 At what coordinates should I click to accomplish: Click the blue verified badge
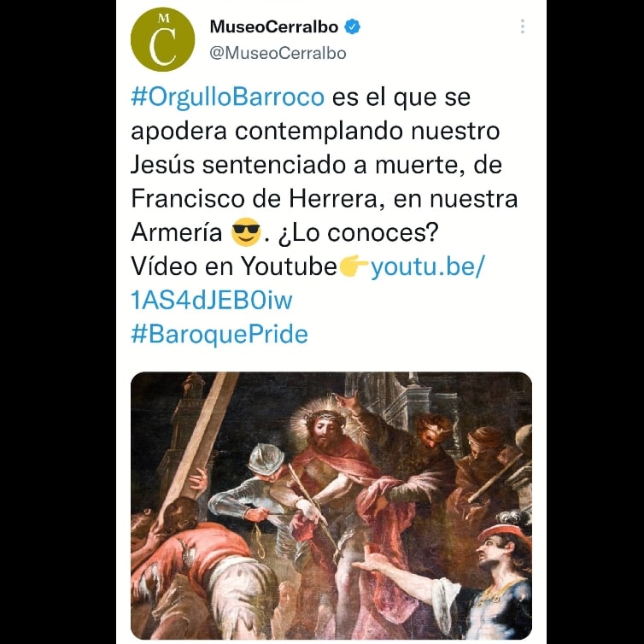pos(353,26)
